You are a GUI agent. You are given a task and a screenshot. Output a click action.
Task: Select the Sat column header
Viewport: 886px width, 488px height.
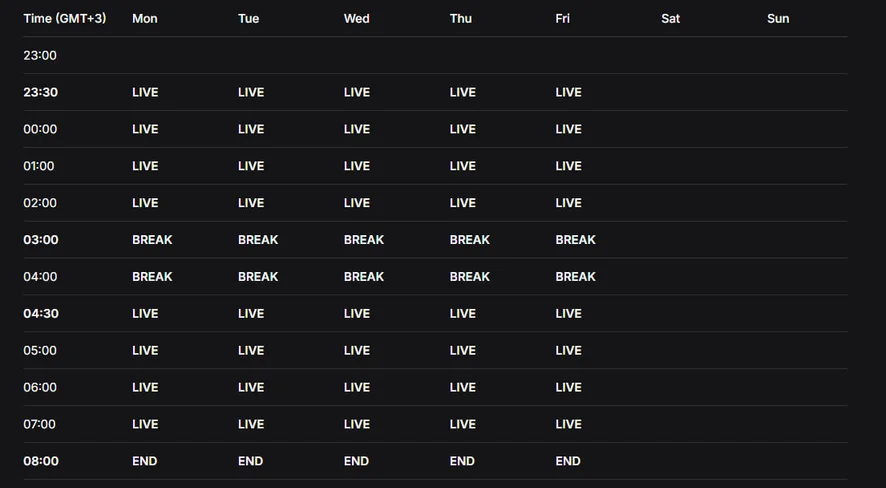670,18
